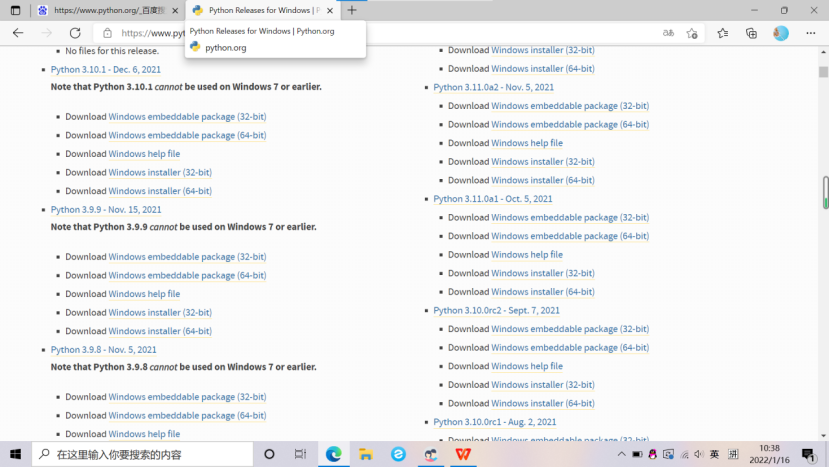Open Python 3.9.8 - Nov. 5, 2021 link
Viewport: 830px width, 467px height.
tap(103, 349)
